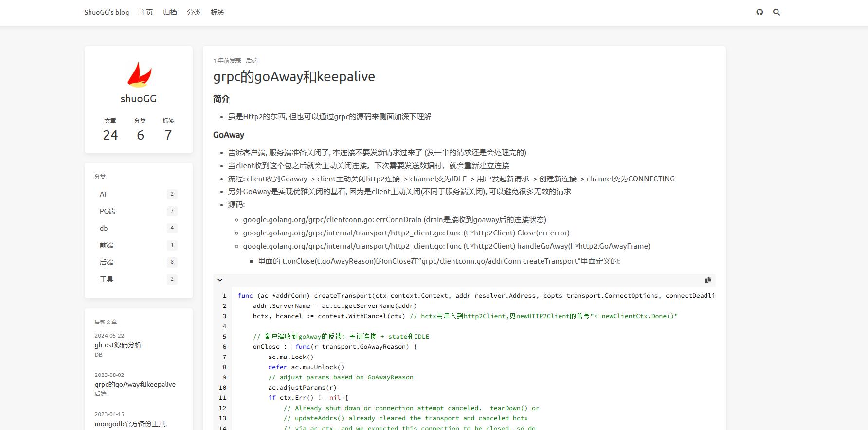
Task: Click code line number 1
Action: tap(224, 296)
